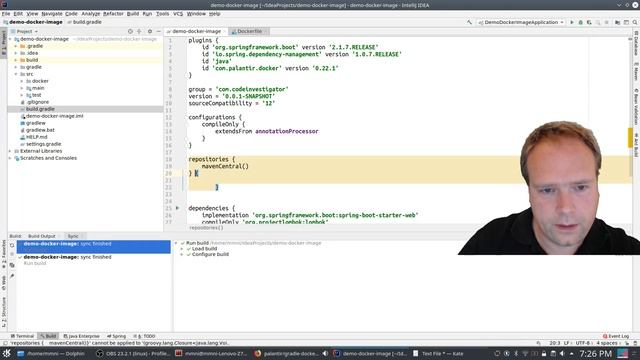Click the Build hammer icon in toolbar
640x360 pixels.
pyautogui.click(x=469, y=22)
